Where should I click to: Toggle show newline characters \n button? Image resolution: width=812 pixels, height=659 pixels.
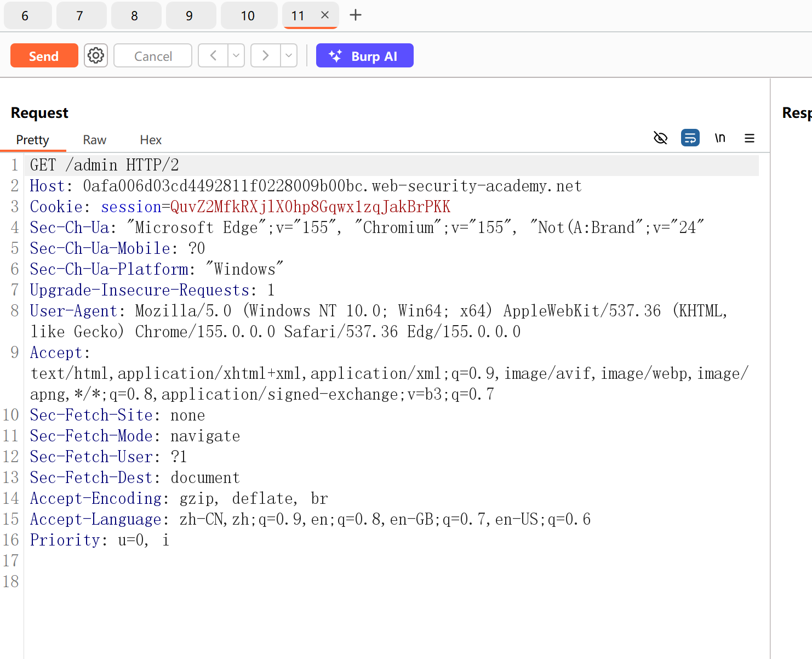coord(720,138)
